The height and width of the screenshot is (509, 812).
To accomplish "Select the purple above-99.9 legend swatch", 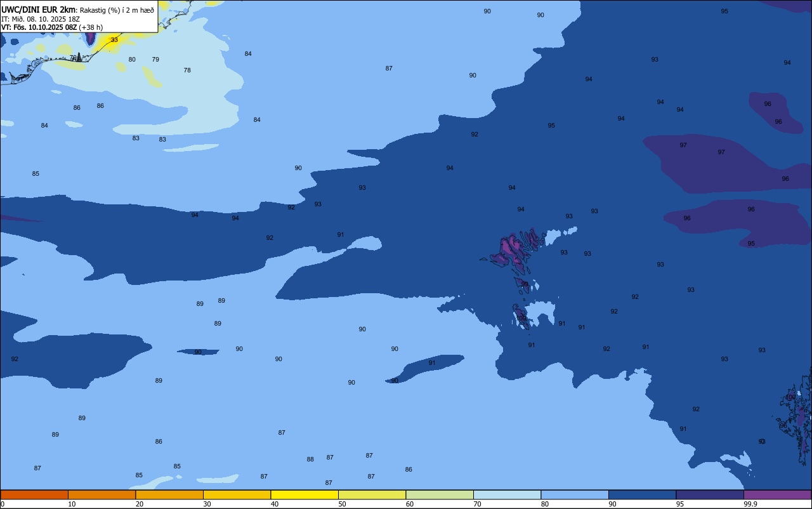I will [x=777, y=494].
